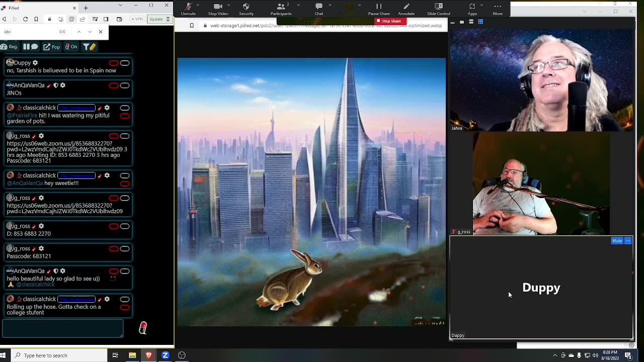
Task: Go back in the Pilled browser
Action: tap(4, 19)
